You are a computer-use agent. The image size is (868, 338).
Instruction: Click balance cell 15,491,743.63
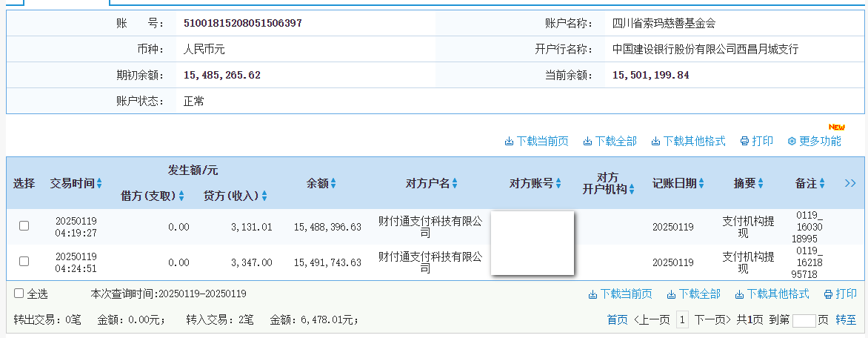click(x=327, y=262)
